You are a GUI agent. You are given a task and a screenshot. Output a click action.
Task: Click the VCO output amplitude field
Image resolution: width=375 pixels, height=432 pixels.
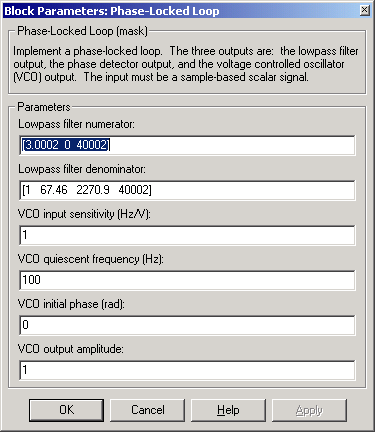click(x=187, y=370)
